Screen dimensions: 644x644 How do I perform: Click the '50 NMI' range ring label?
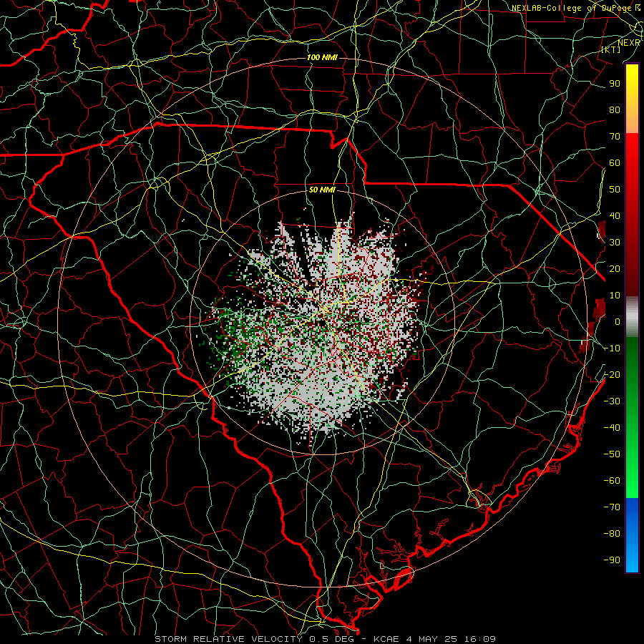coord(322,190)
